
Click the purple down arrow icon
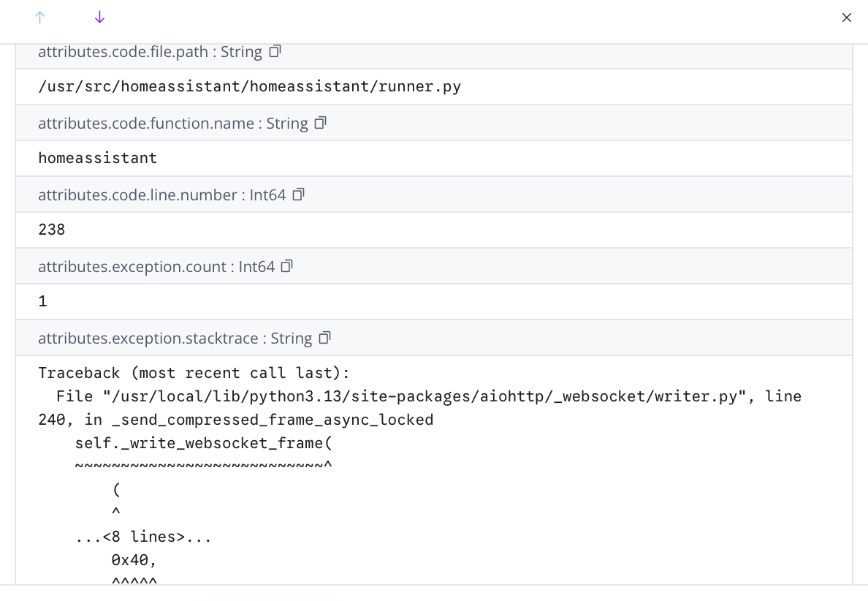coord(99,17)
